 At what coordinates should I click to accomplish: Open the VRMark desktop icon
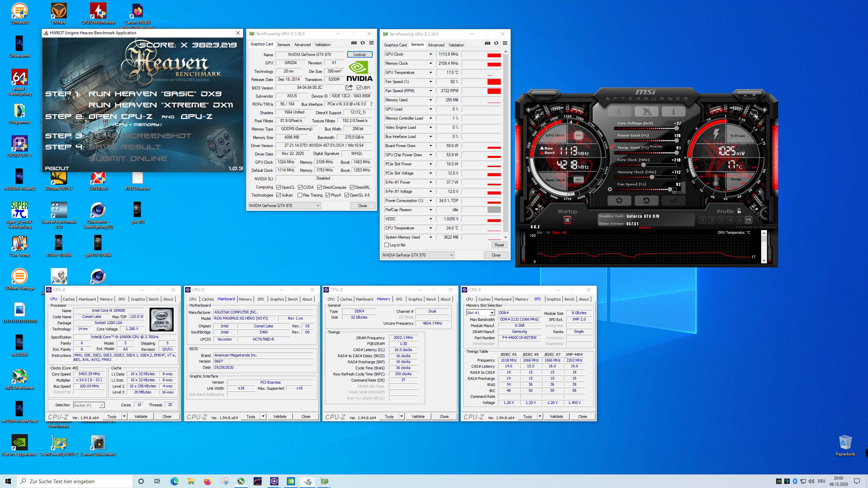click(59, 14)
